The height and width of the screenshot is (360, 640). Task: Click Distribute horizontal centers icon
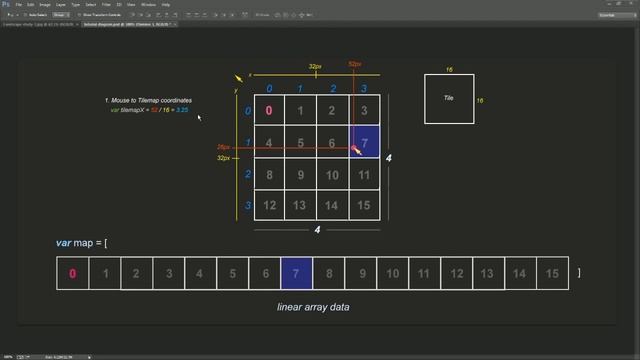pyautogui.click(x=224, y=15)
